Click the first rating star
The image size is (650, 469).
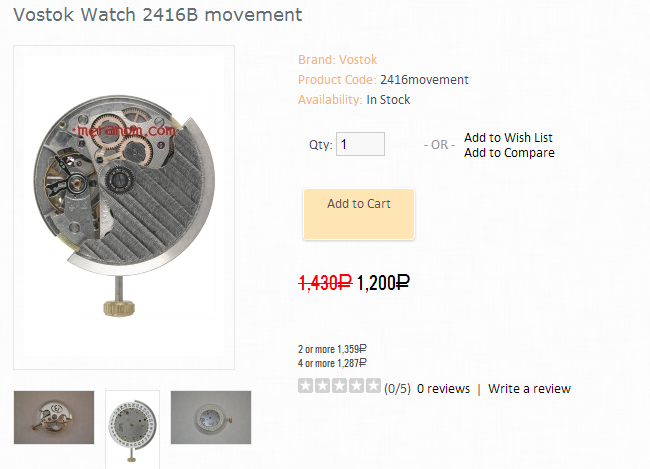[306, 386]
